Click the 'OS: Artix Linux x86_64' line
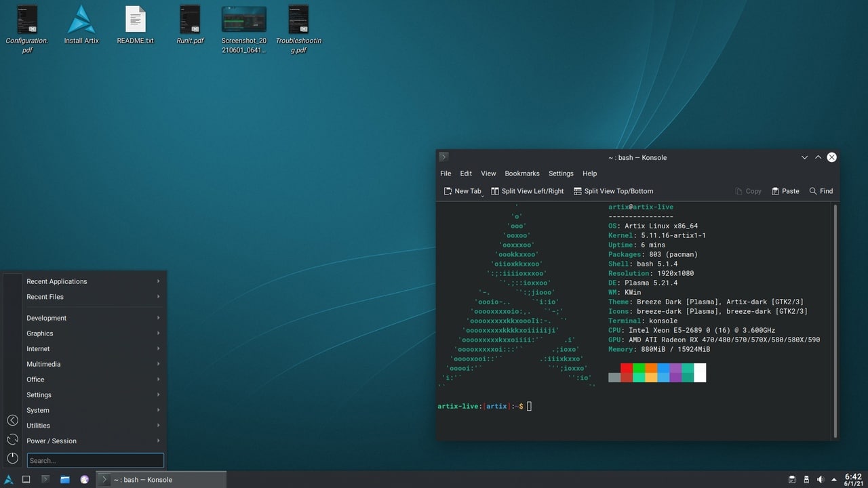The width and height of the screenshot is (868, 488). tap(653, 226)
